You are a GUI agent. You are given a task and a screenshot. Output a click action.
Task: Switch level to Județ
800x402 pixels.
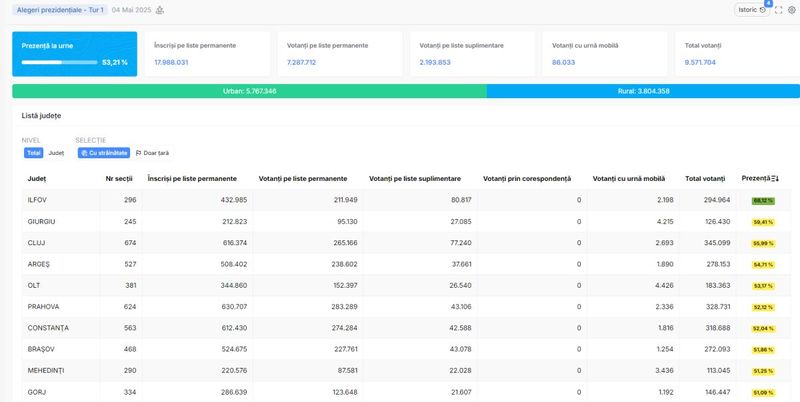[x=56, y=153]
